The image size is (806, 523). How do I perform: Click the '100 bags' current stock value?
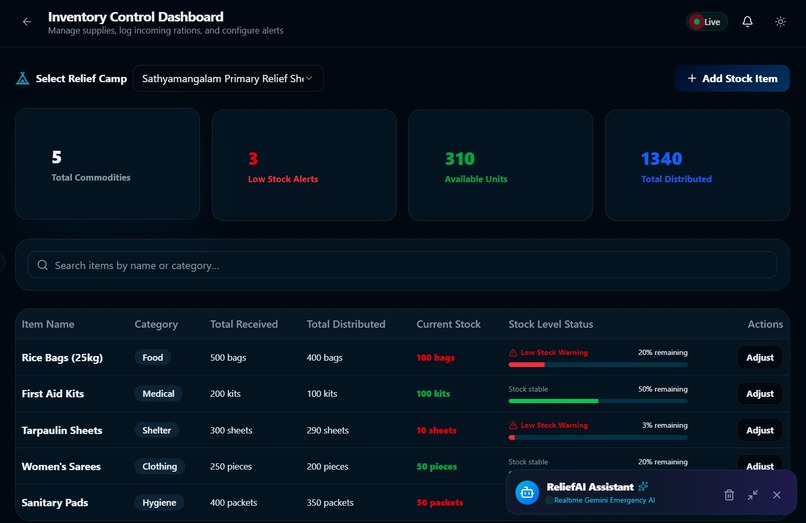pyautogui.click(x=435, y=357)
